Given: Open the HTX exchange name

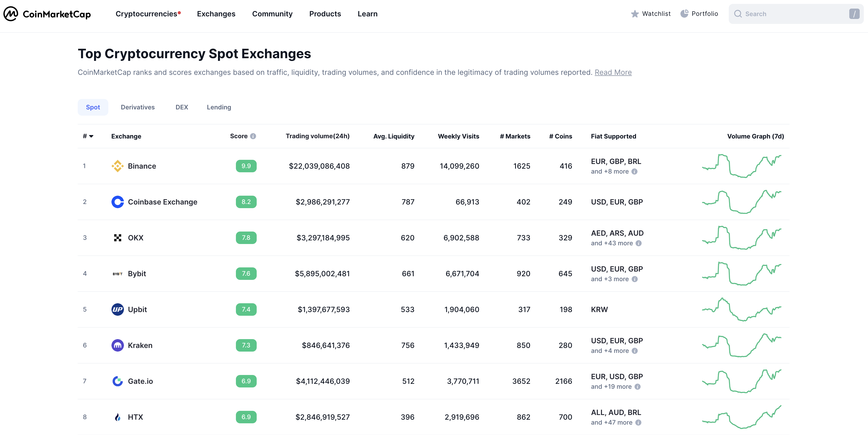Looking at the screenshot, I should 135,417.
